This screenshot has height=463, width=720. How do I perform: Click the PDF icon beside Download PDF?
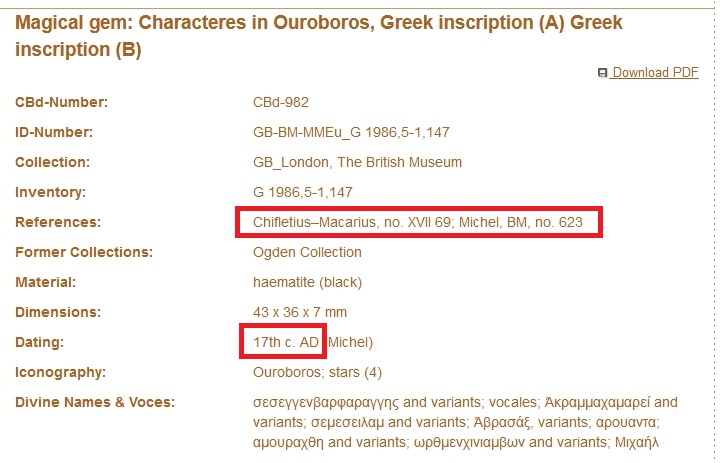tap(602, 73)
